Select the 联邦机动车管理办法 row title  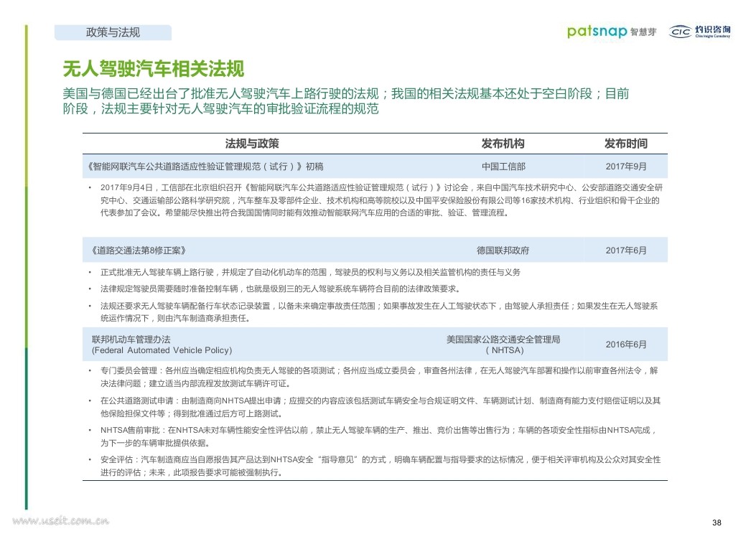coord(131,339)
